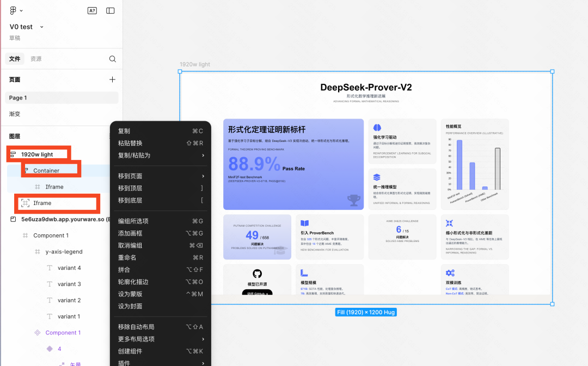The height and width of the screenshot is (366, 588).
Task: Select the Component 1 purple component icon
Action: pos(38,333)
